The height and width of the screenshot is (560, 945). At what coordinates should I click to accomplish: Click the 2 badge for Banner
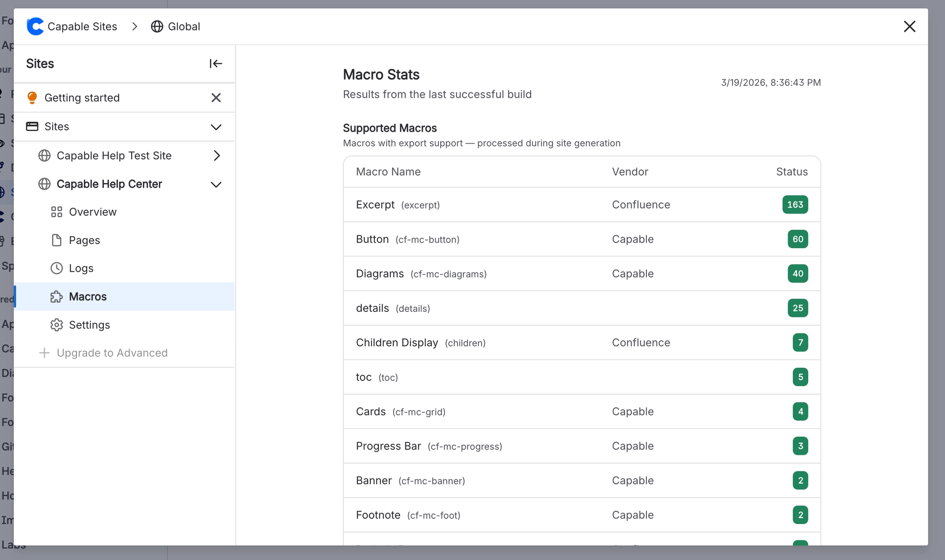pos(801,480)
